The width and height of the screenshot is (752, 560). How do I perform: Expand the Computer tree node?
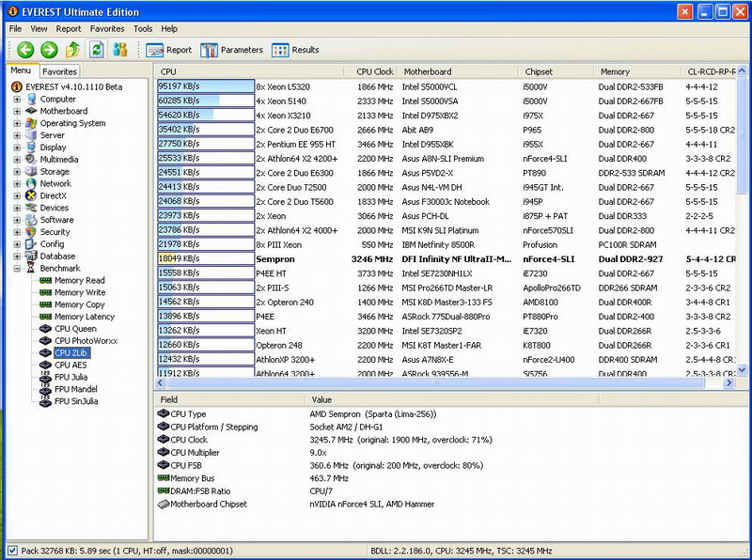pos(17,99)
